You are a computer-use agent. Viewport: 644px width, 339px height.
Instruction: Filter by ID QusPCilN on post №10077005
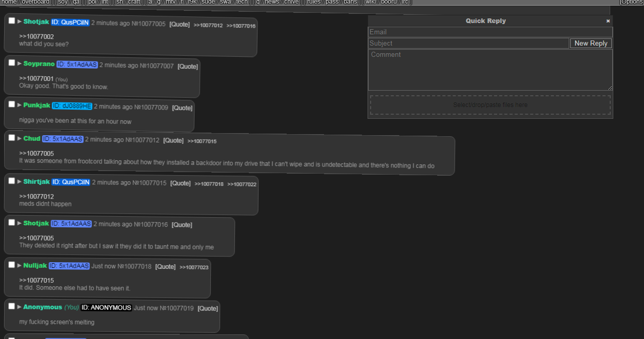70,23
